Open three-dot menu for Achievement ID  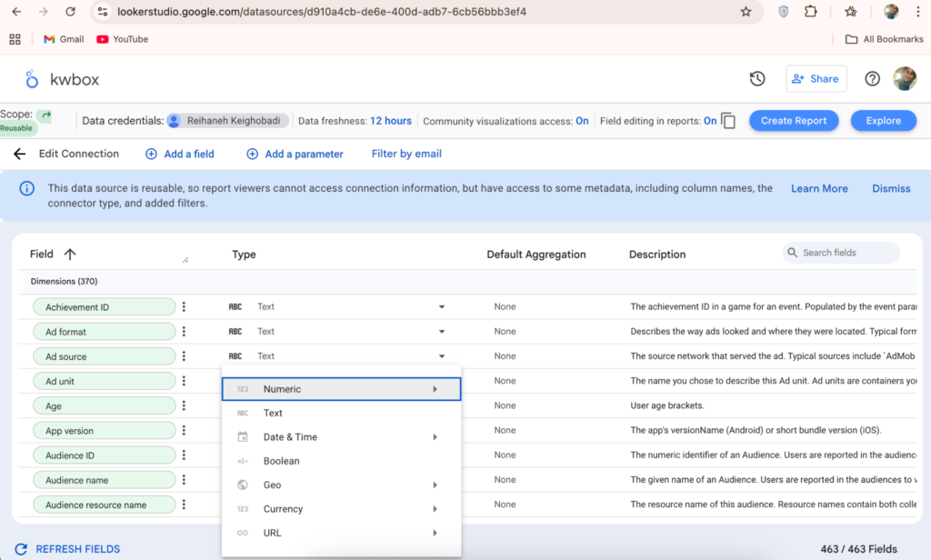tap(184, 307)
